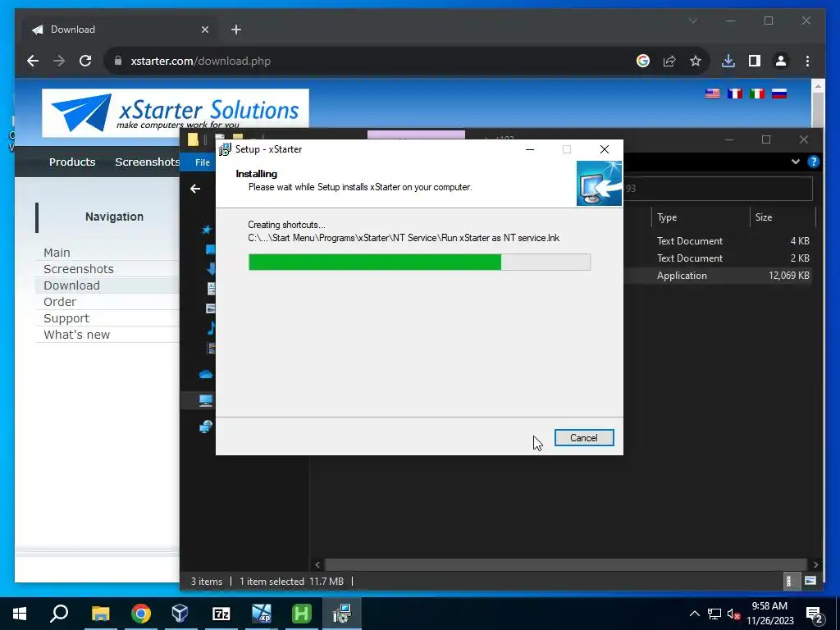Minimize the Setup - xStarter window
This screenshot has width=840, height=630.
530,149
